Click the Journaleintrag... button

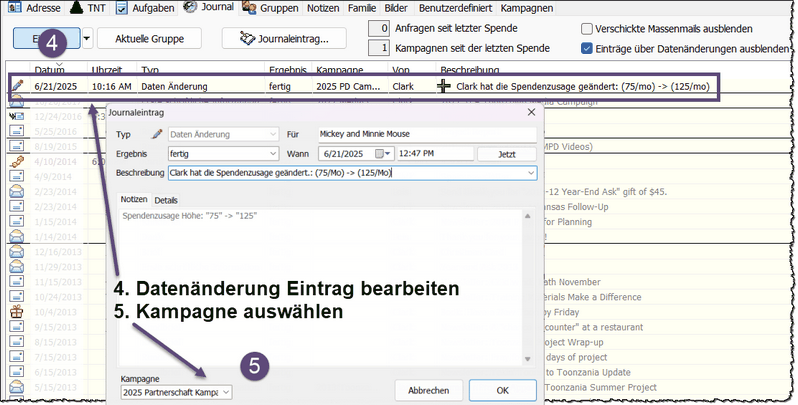click(284, 39)
